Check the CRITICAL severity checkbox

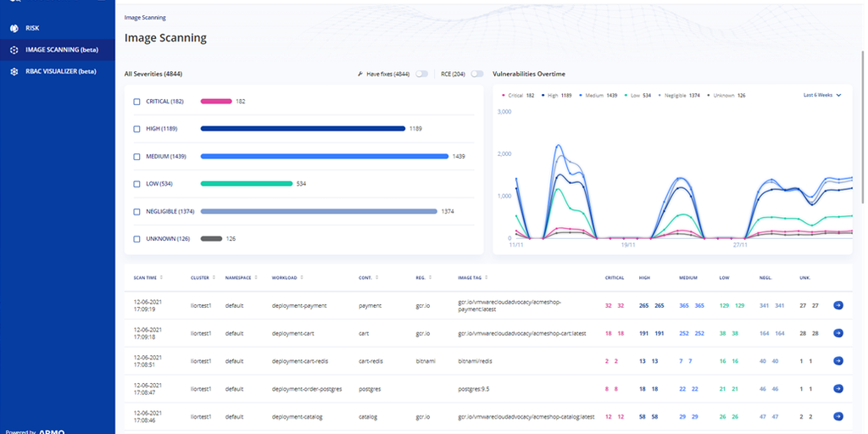point(137,102)
